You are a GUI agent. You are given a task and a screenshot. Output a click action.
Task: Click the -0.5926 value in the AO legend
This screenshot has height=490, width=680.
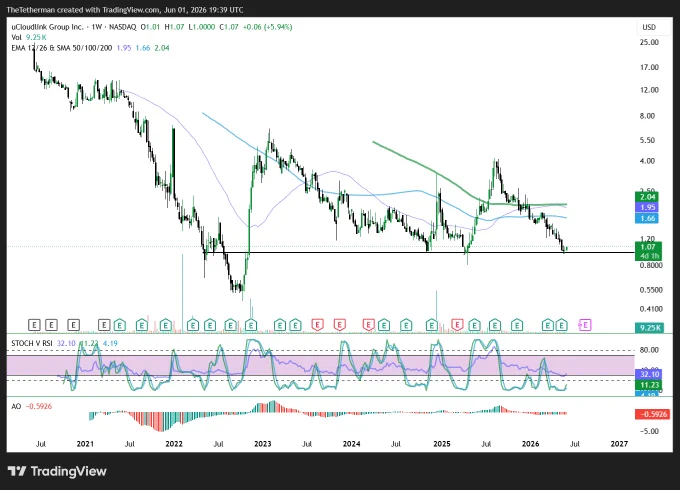39,406
